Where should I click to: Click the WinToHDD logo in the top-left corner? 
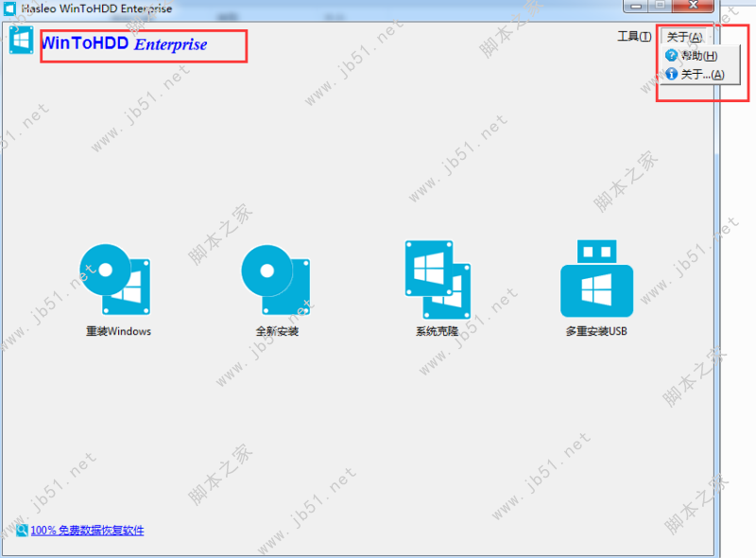[20, 42]
